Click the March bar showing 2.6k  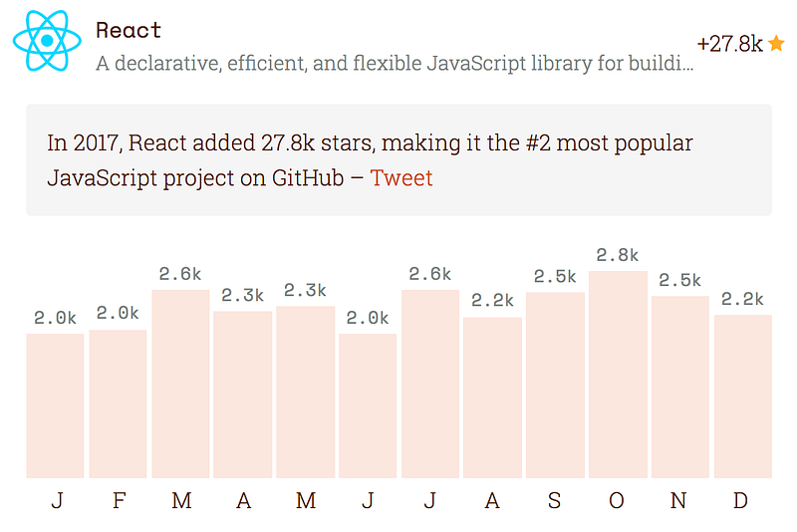pyautogui.click(x=180, y=384)
